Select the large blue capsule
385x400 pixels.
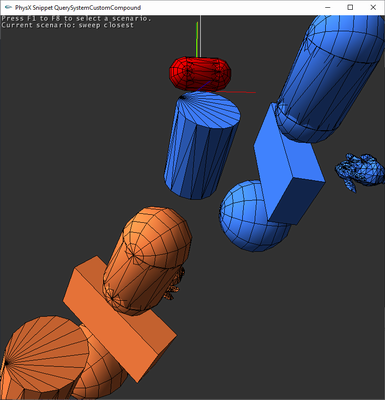click(x=330, y=80)
